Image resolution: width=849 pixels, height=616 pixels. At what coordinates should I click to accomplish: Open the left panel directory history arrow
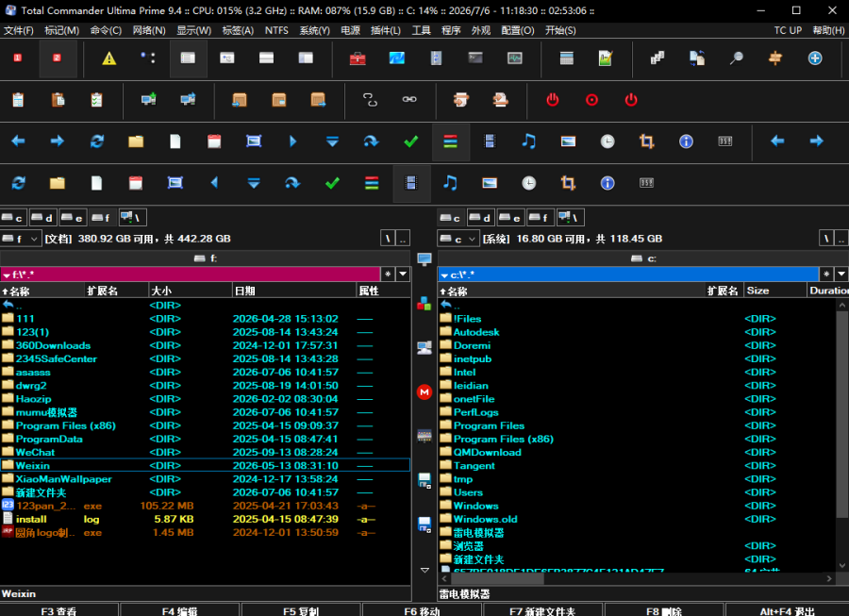[x=403, y=274]
